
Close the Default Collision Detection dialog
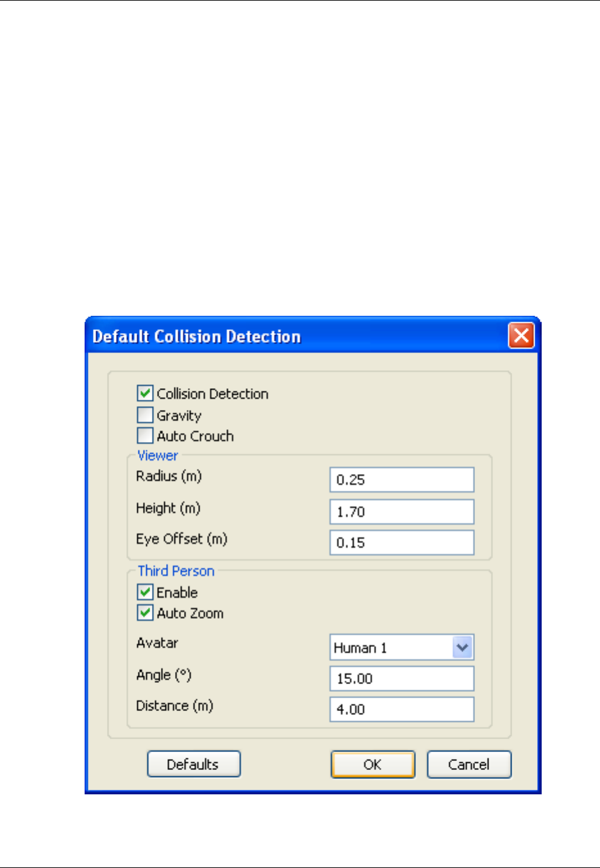coord(521,336)
